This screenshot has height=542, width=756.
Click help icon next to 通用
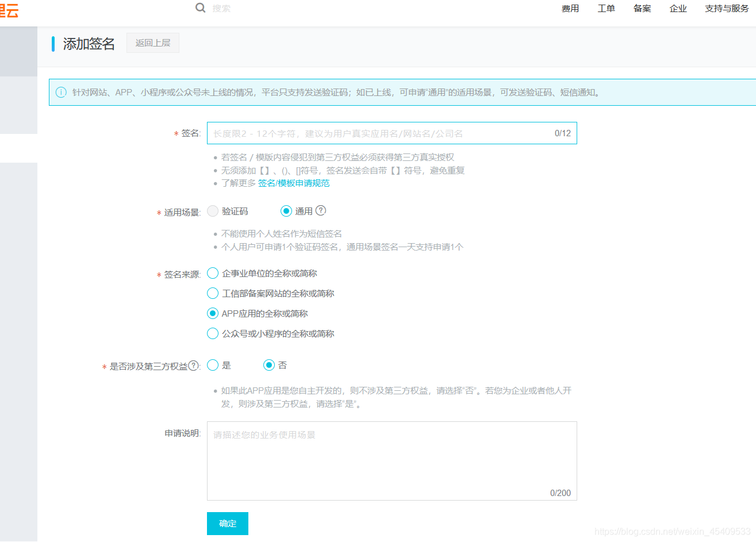coord(321,210)
